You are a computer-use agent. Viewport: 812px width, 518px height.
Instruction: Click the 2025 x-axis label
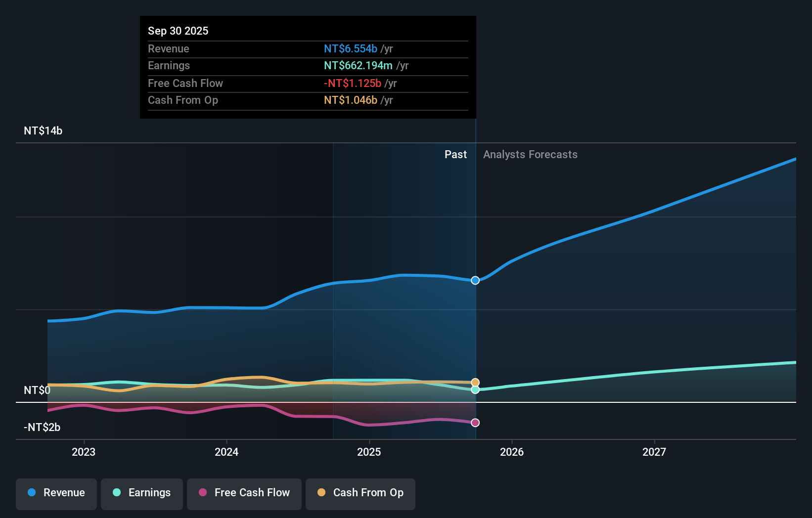(369, 452)
